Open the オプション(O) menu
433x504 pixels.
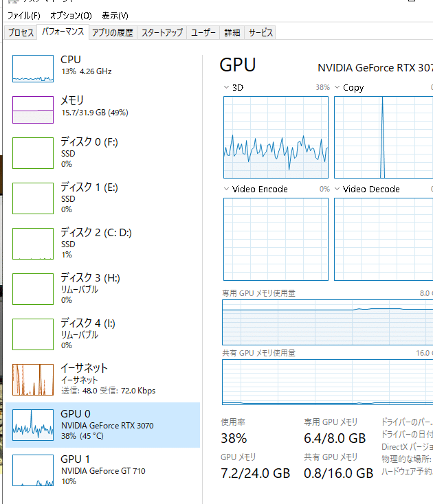[71, 15]
